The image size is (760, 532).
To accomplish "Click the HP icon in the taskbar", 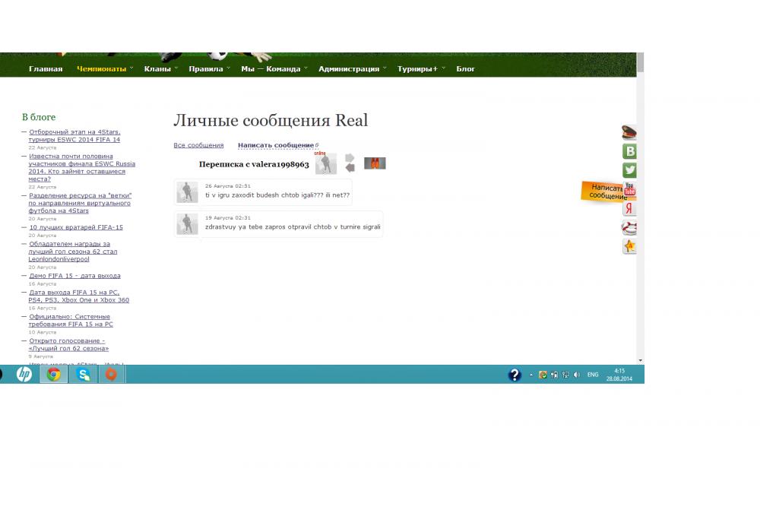I will [x=24, y=374].
